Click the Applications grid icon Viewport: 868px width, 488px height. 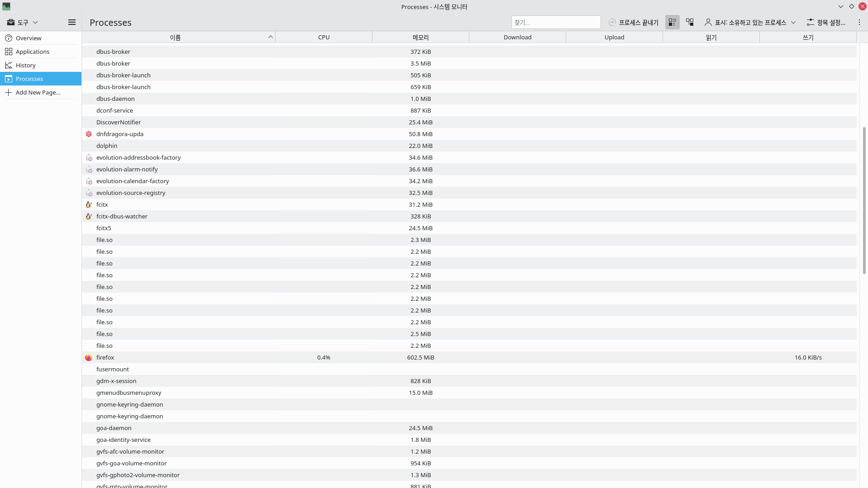click(9, 52)
